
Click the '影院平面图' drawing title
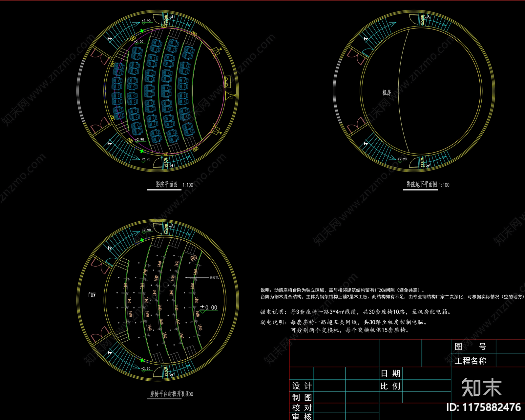pos(167,185)
